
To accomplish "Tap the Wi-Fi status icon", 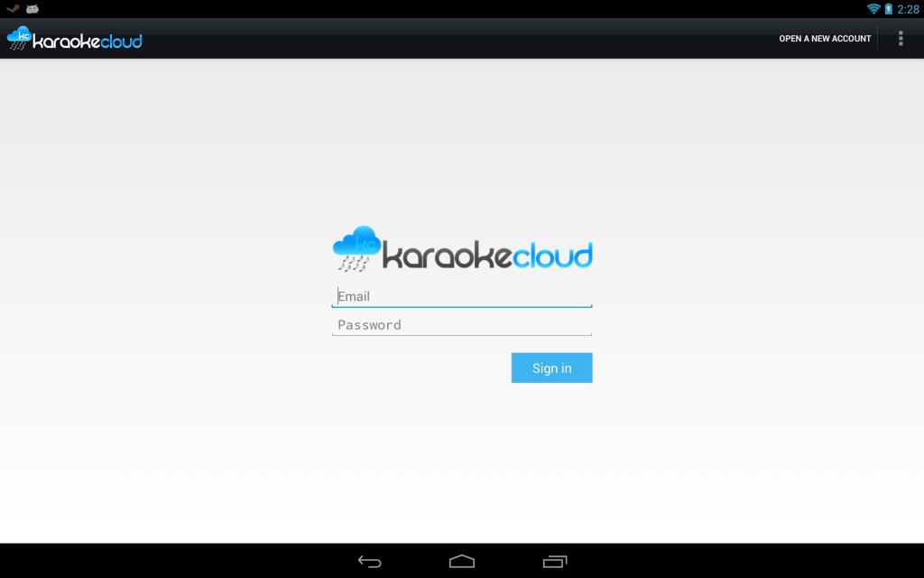I will click(873, 9).
